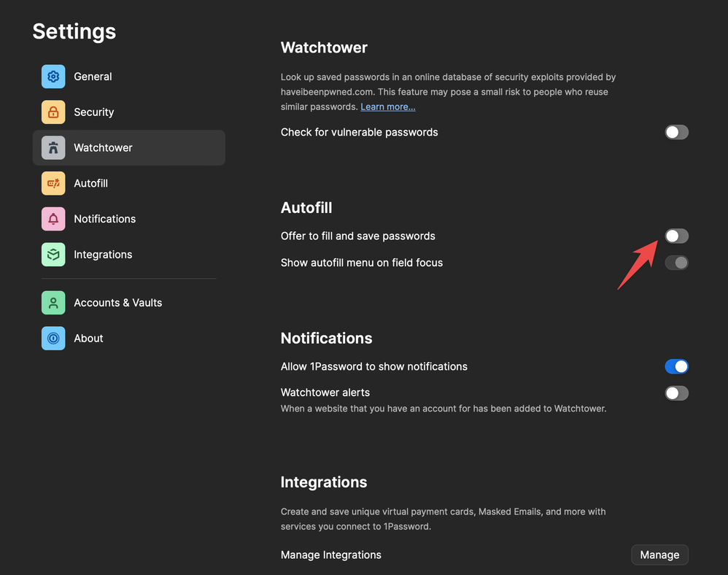Image resolution: width=728 pixels, height=575 pixels.
Task: Select the Notifications label in sidebar
Action: [x=105, y=219]
